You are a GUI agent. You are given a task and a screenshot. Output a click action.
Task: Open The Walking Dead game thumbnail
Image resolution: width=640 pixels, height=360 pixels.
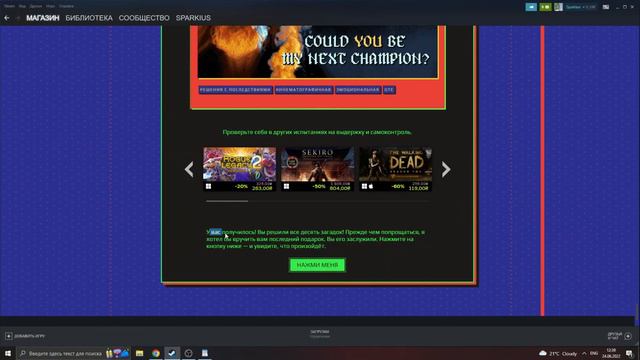click(396, 164)
